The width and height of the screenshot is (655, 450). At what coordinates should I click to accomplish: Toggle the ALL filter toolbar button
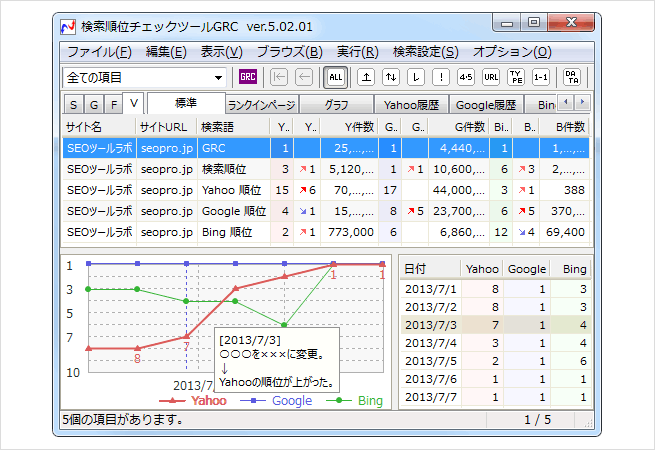pyautogui.click(x=335, y=77)
